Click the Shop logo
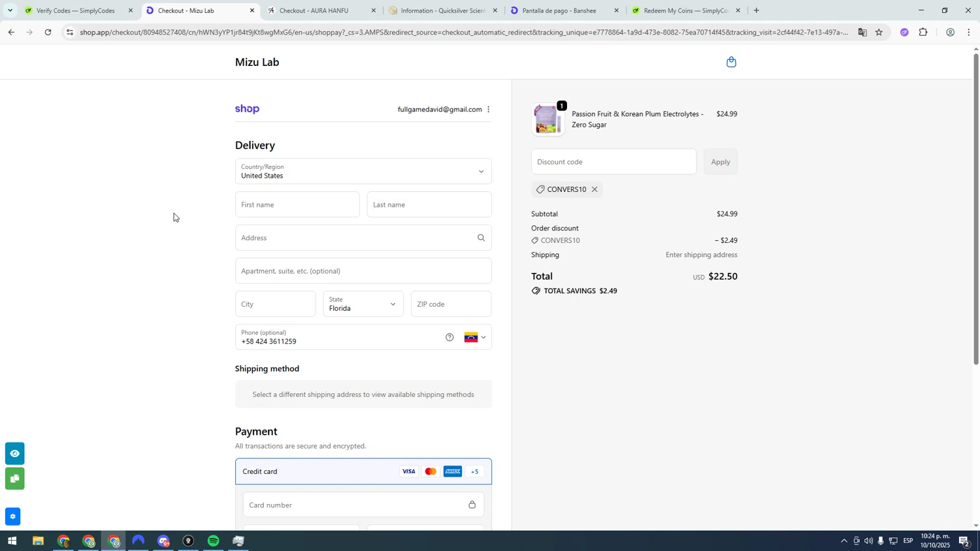 click(247, 109)
